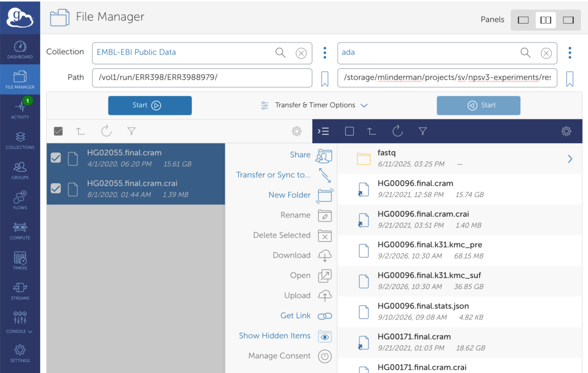Select HG00096.final.k31.kmc_pre file
Screen dimensions: 588x373
click(460, 250)
